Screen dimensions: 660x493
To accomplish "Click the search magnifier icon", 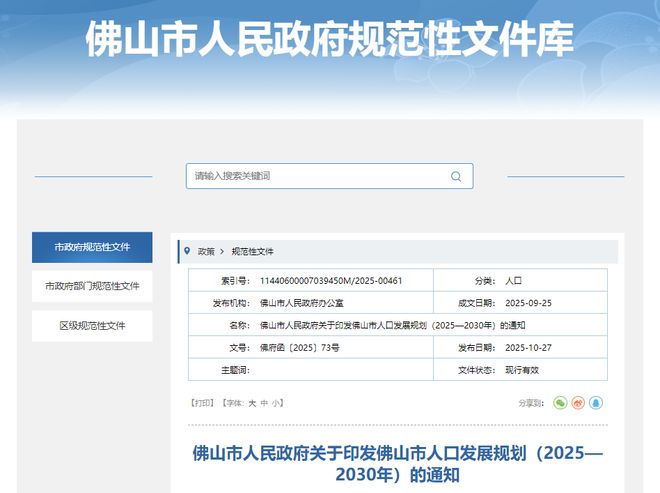I will [456, 176].
